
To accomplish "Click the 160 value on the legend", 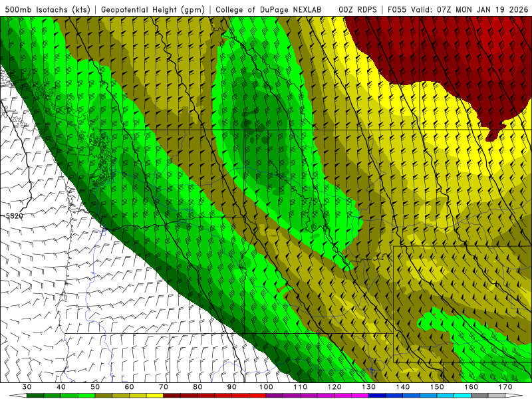I will (471, 387).
